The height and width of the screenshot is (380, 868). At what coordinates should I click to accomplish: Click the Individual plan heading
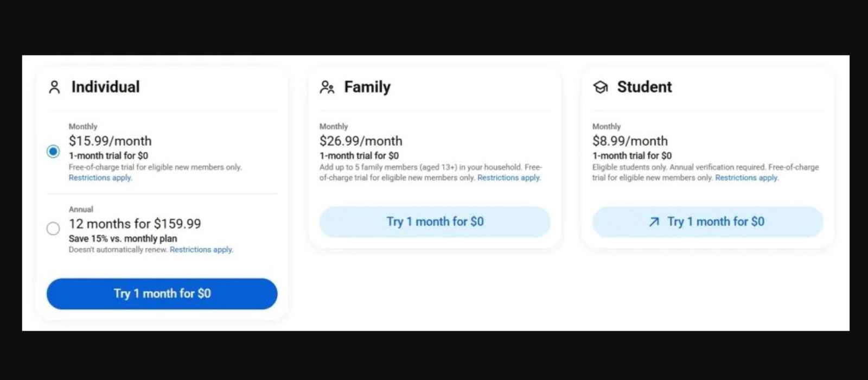click(105, 87)
